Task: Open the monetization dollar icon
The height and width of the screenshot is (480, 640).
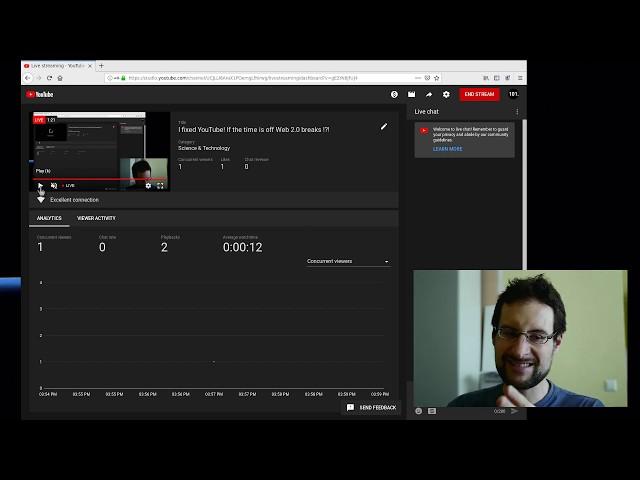Action: 394,94
